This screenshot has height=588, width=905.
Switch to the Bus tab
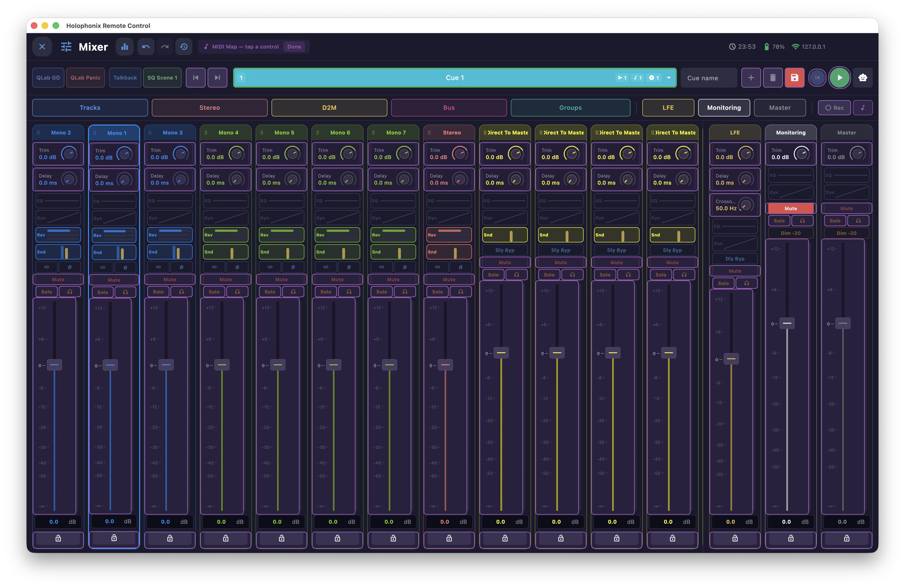[x=449, y=108]
